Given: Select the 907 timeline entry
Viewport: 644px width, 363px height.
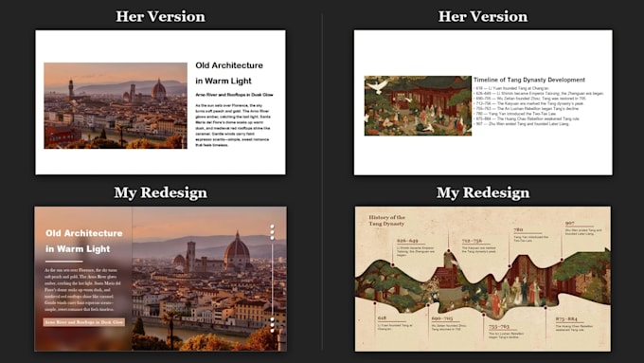Looking at the screenshot, I should tap(583, 228).
